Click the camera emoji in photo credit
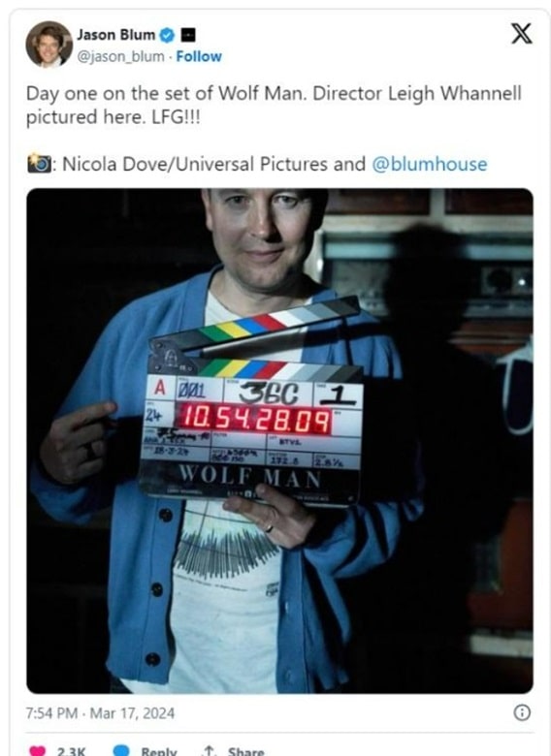Screen dimensions: 551x756 point(38,164)
